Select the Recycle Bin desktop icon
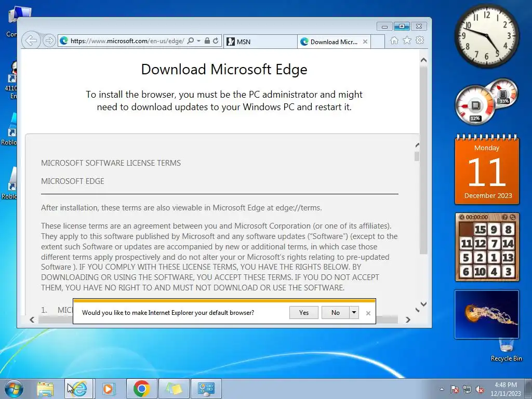This screenshot has width=532, height=399. (506, 351)
